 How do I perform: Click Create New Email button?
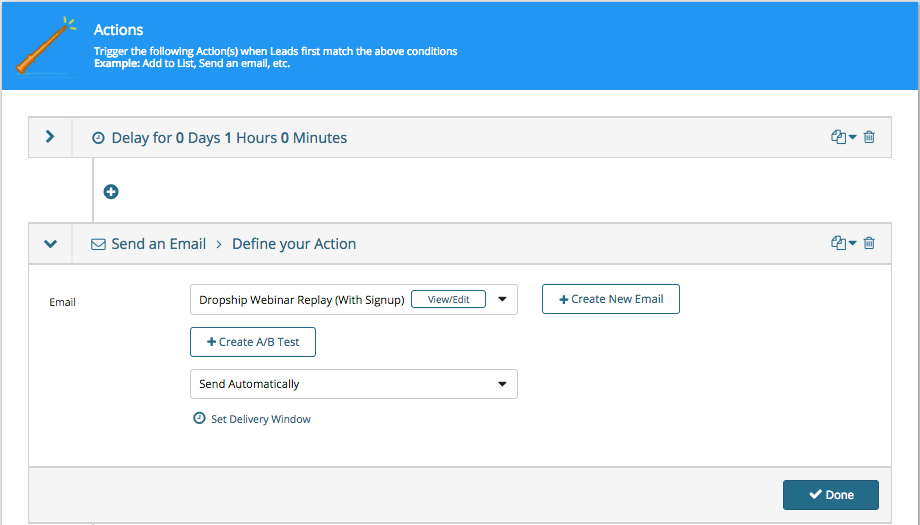(x=611, y=299)
